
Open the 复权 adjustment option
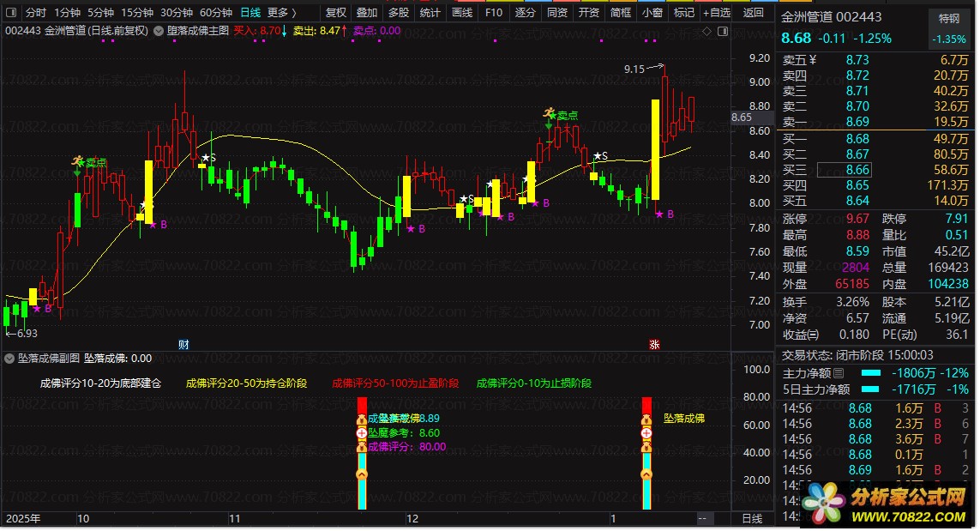[x=335, y=13]
